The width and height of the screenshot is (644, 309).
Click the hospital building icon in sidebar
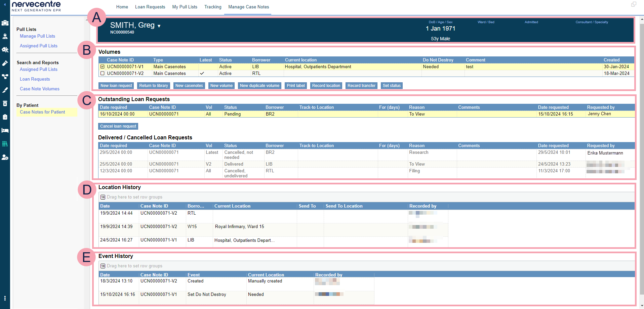click(5, 23)
